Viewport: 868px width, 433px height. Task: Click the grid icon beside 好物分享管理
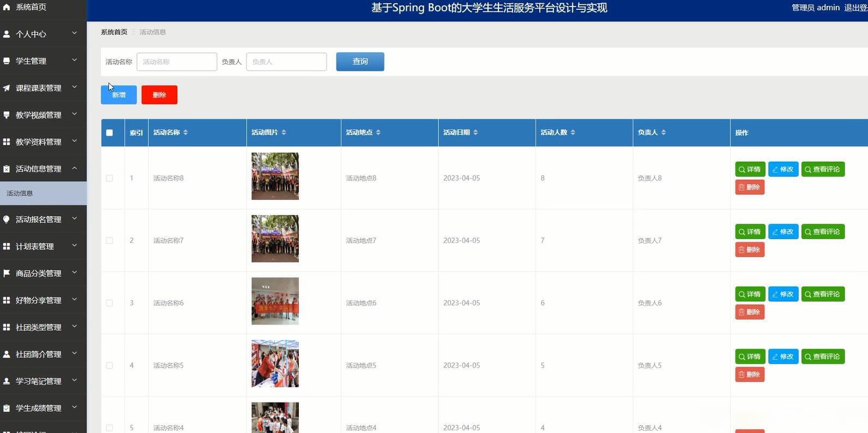pos(7,300)
